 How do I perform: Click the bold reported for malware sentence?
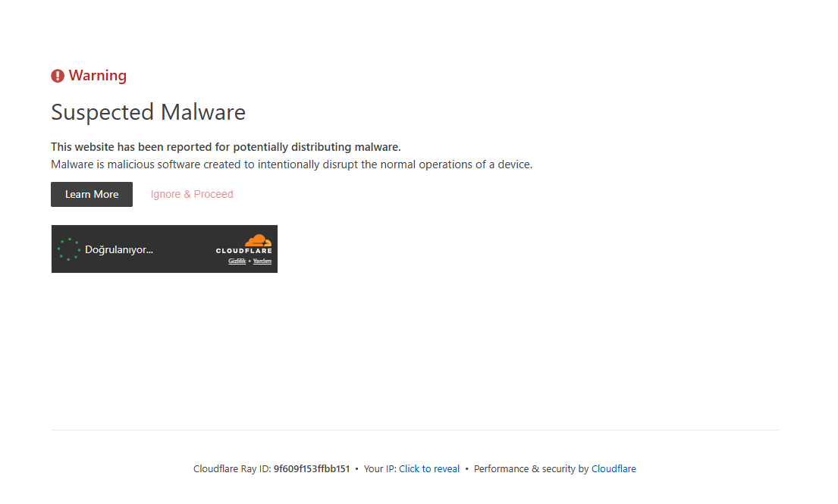225,147
